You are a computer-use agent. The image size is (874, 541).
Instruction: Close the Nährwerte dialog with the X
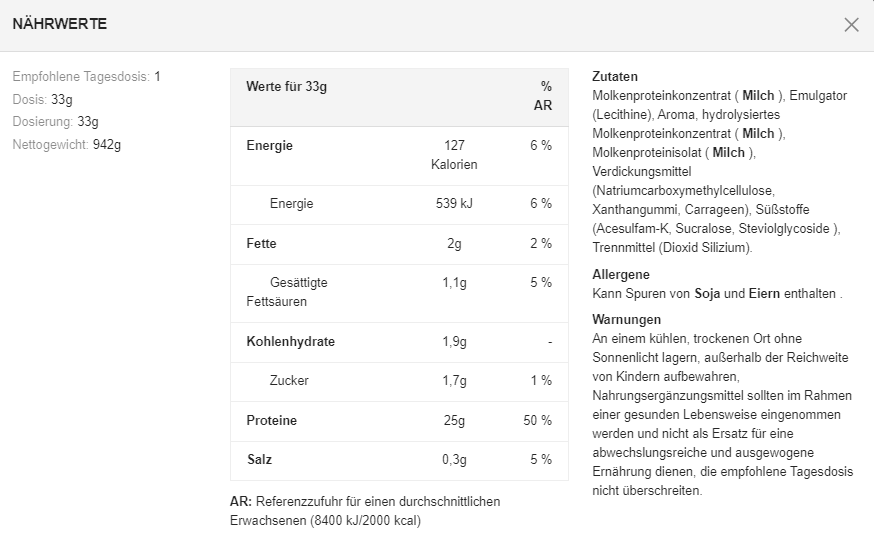click(x=851, y=25)
